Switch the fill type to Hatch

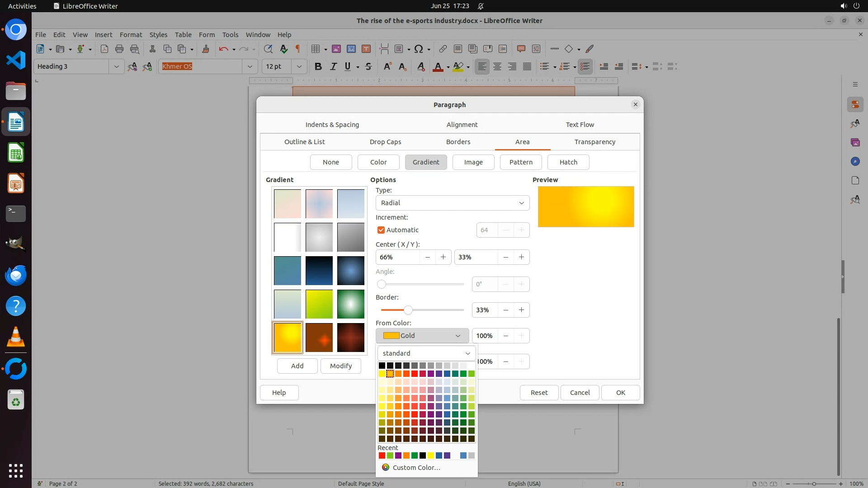click(x=568, y=162)
